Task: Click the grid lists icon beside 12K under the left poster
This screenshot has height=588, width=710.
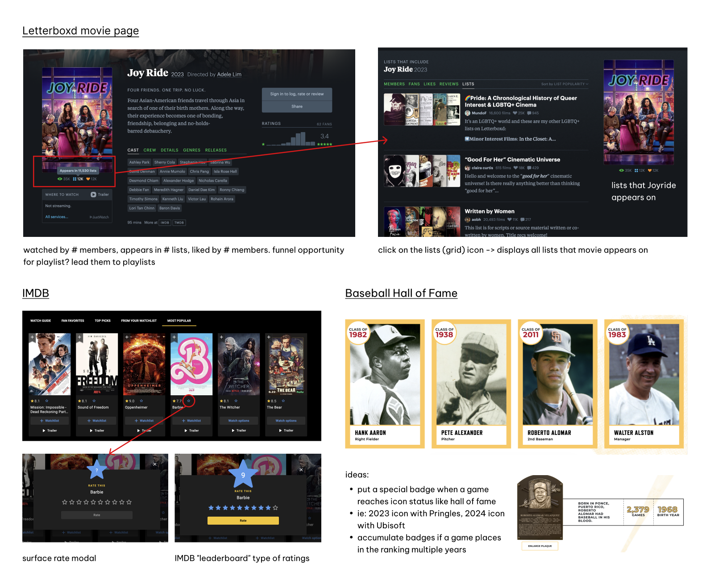Action: 75,179
